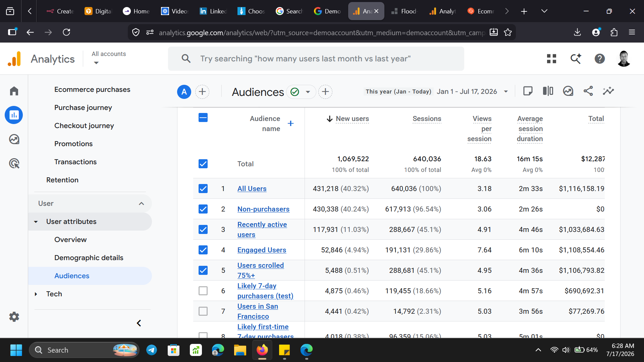
Task: Click the Google Analytics logo
Action: 14,59
